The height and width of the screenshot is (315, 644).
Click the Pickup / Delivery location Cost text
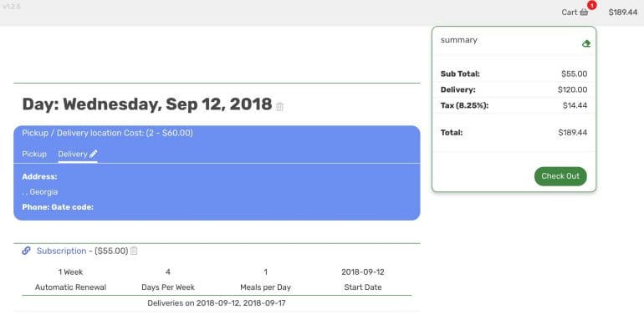click(x=107, y=134)
